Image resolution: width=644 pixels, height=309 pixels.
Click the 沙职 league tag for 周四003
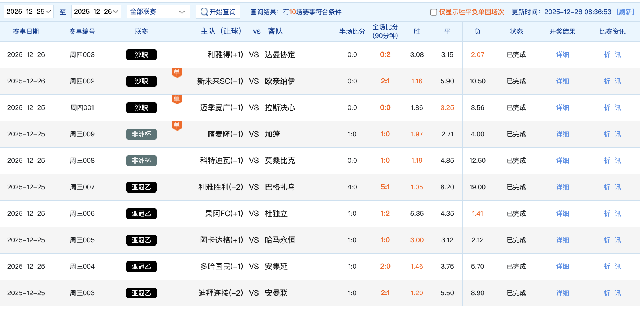[141, 55]
